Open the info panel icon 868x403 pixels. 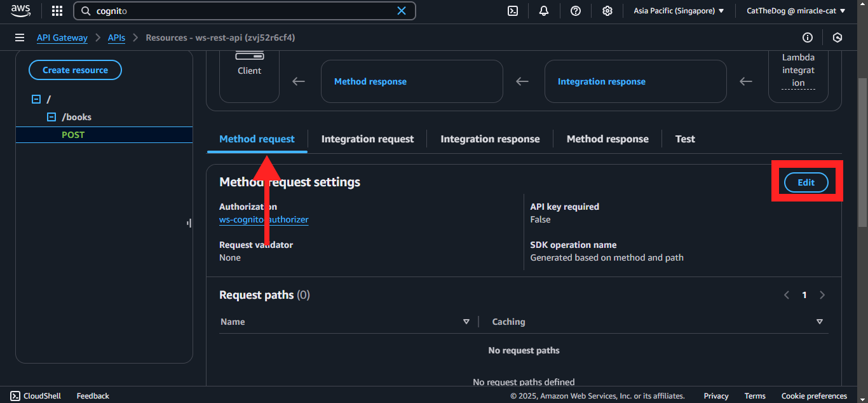click(808, 38)
